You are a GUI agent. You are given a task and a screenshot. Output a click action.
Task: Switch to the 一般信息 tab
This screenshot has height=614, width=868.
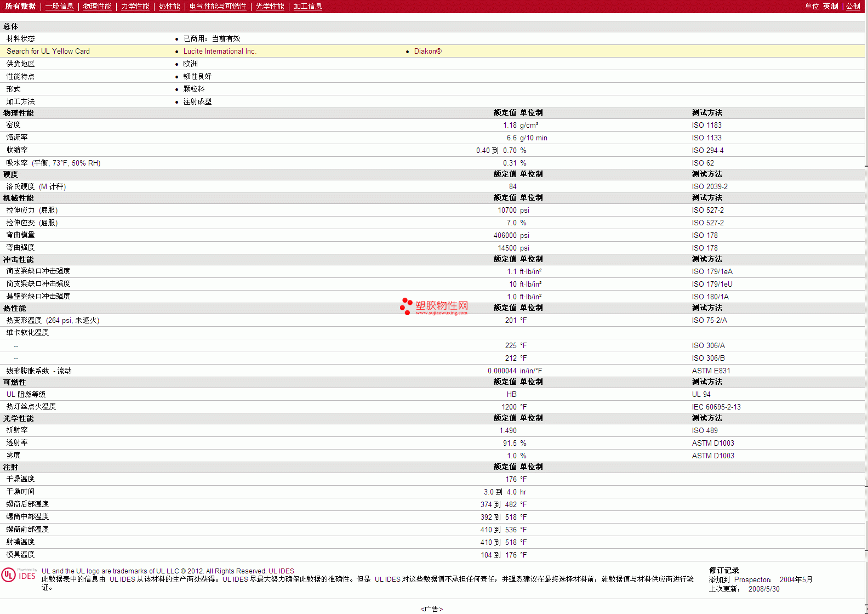[x=59, y=6]
